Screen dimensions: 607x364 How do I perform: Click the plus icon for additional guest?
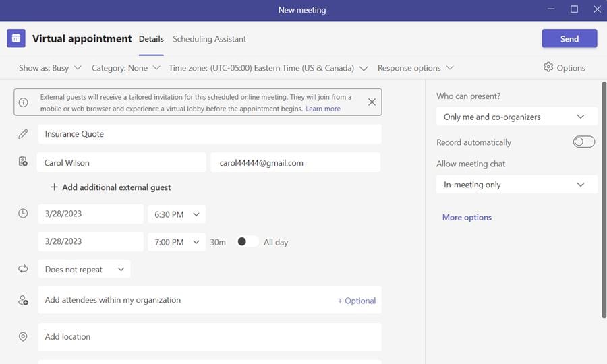pos(54,187)
